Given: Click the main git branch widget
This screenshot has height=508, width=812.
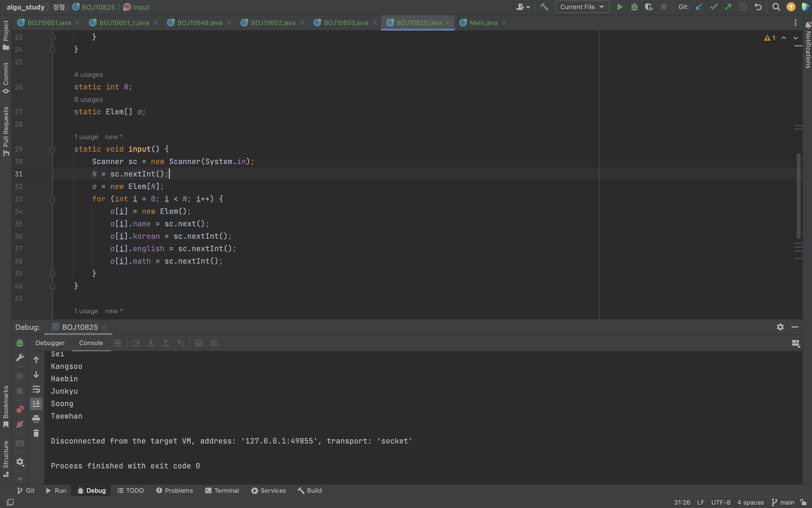Looking at the screenshot, I should point(783,502).
